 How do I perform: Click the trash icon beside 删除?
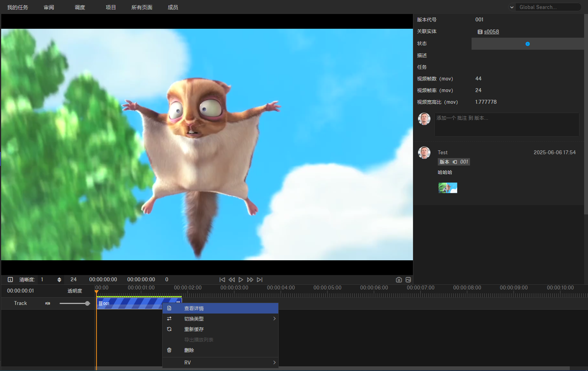[x=169, y=350]
